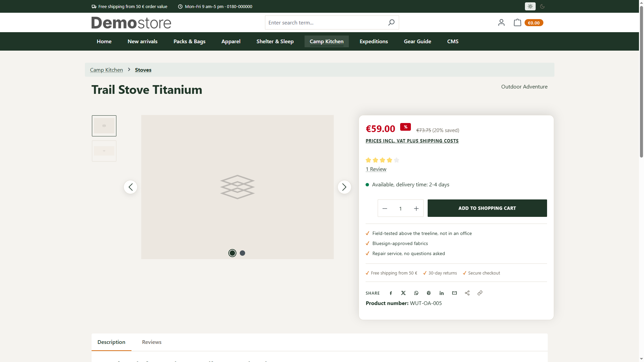Open the user account icon
Image resolution: width=644 pixels, height=362 pixels.
(501, 22)
